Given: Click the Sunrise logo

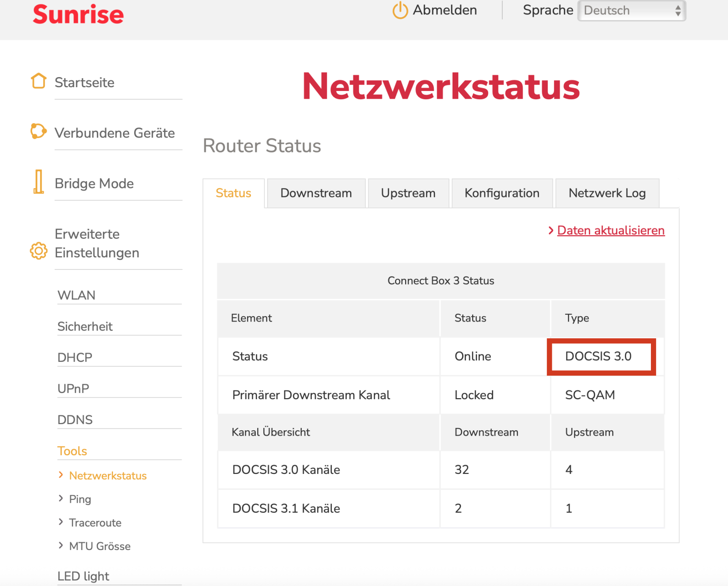Looking at the screenshot, I should click(x=78, y=14).
